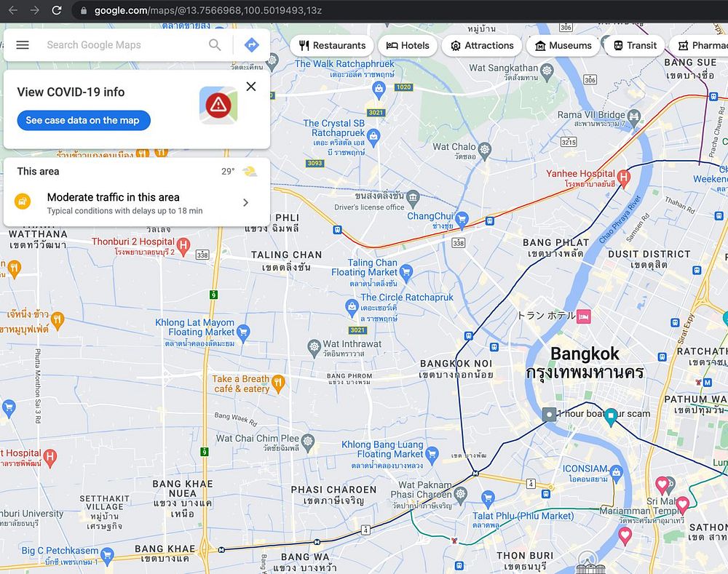Click See case data on the map
This screenshot has height=574, width=728.
84,120
